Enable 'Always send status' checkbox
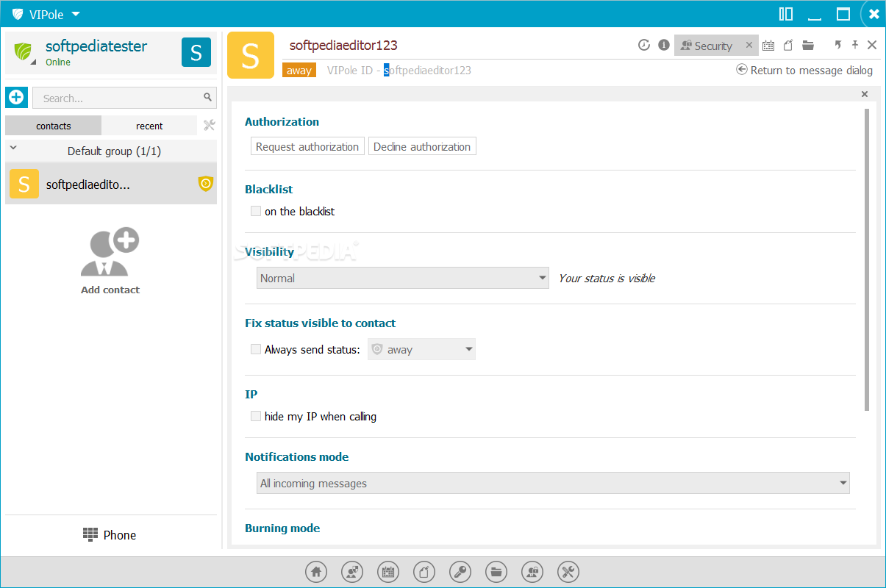Image resolution: width=886 pixels, height=588 pixels. [x=256, y=349]
